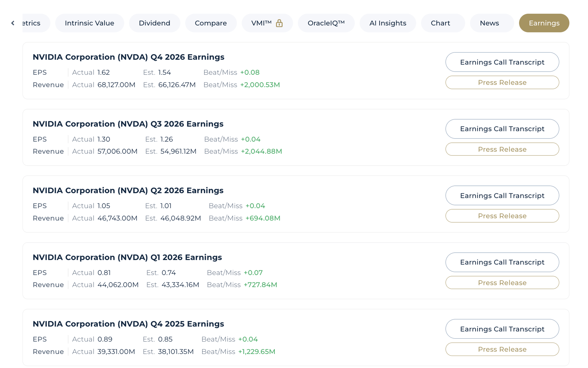Switch to the News tab
588x368 pixels.
tap(489, 23)
